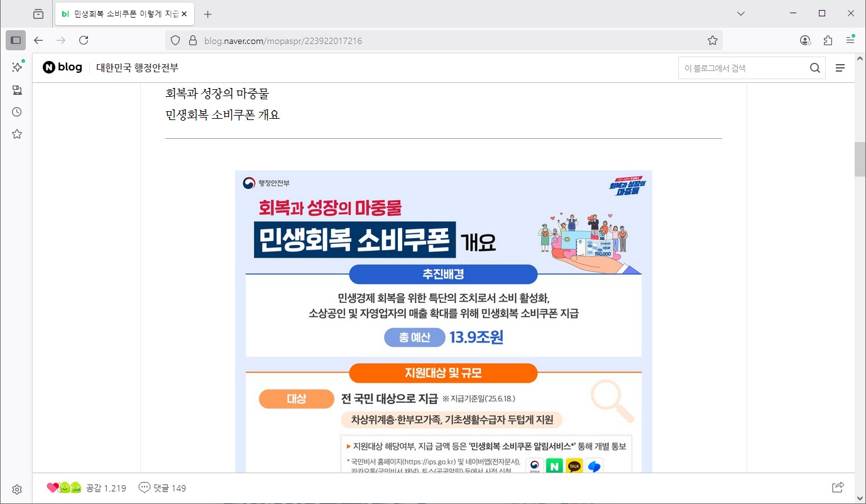Go back to the previous page

(38, 40)
